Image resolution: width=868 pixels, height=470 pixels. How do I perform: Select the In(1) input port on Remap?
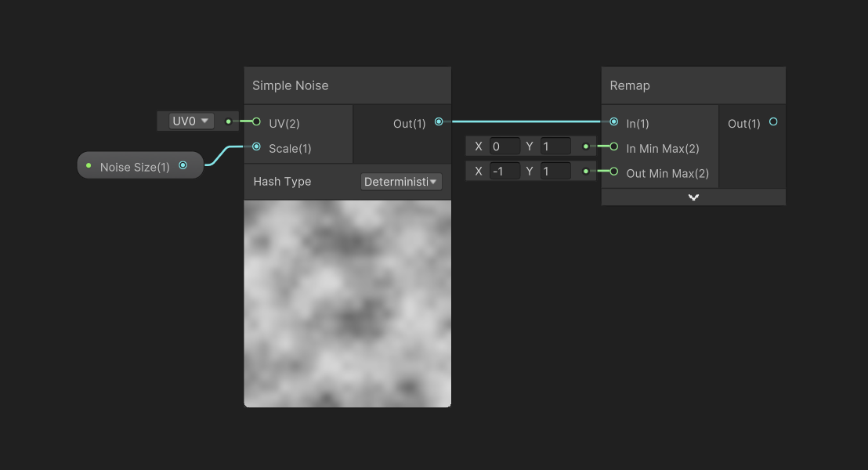tap(613, 123)
